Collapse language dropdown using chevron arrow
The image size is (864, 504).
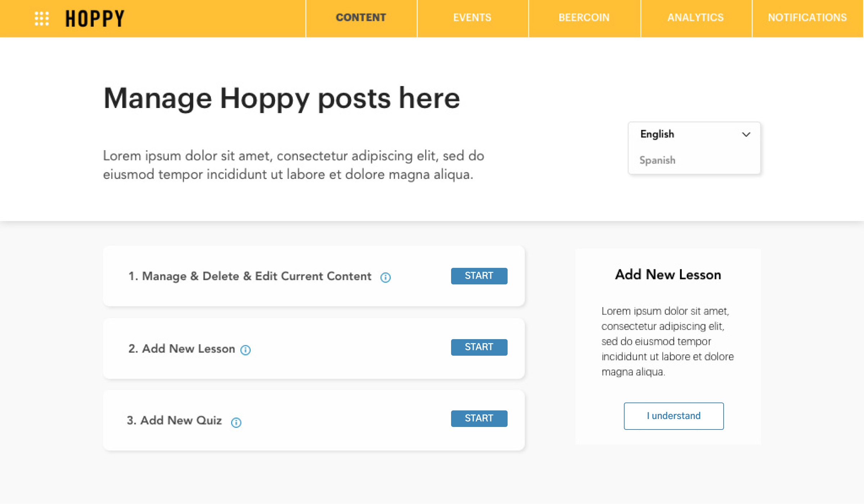pos(746,134)
